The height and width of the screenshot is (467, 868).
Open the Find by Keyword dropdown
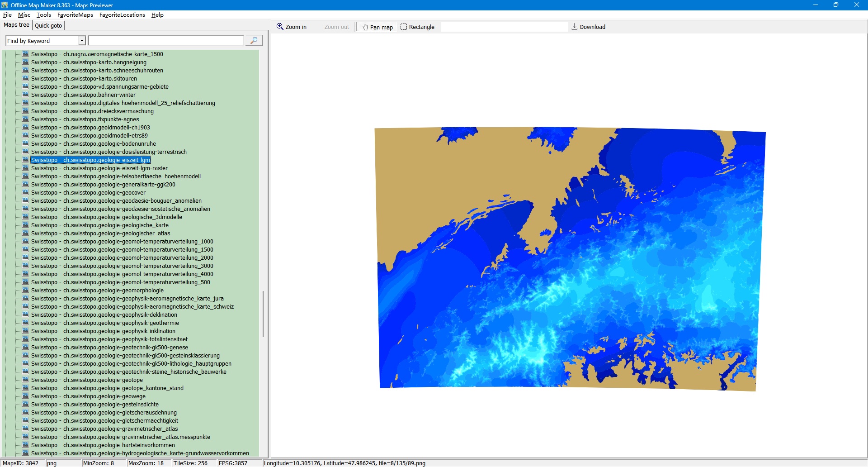[x=82, y=41]
